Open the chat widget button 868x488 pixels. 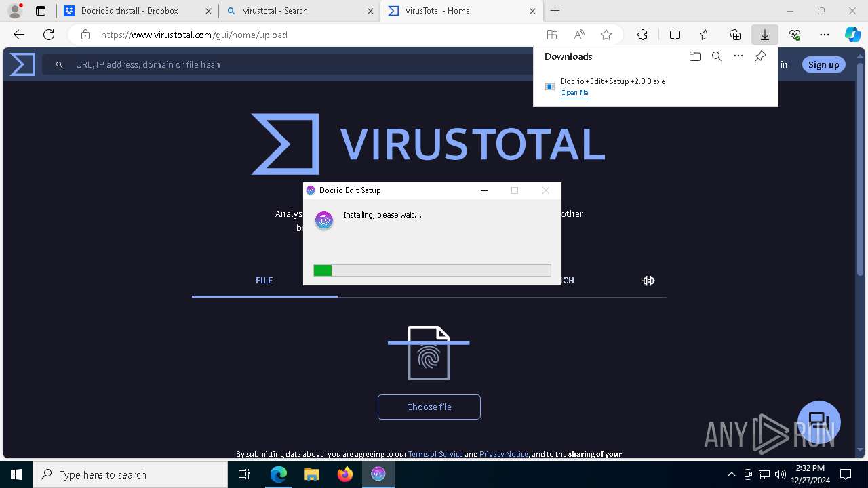coord(819,422)
